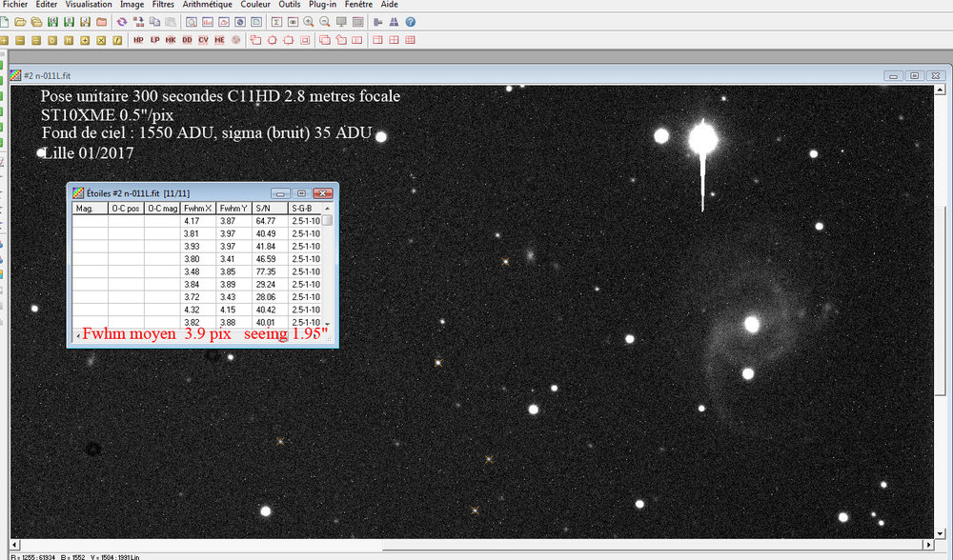Click the eye preview icon
This screenshot has width=953, height=560.
click(x=293, y=22)
